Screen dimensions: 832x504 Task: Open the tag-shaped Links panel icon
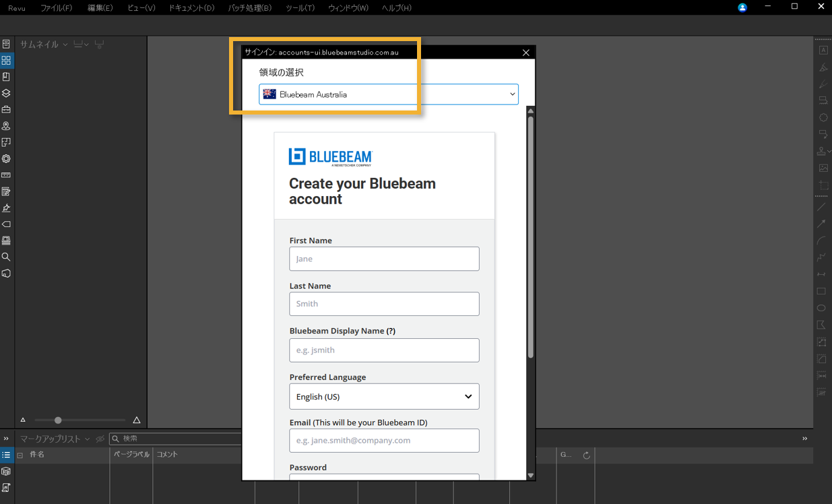[6, 224]
